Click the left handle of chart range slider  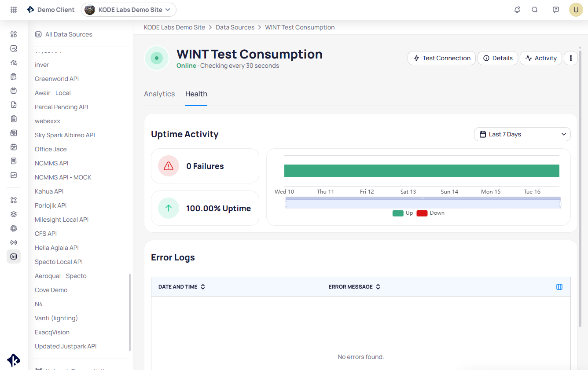[x=286, y=204]
